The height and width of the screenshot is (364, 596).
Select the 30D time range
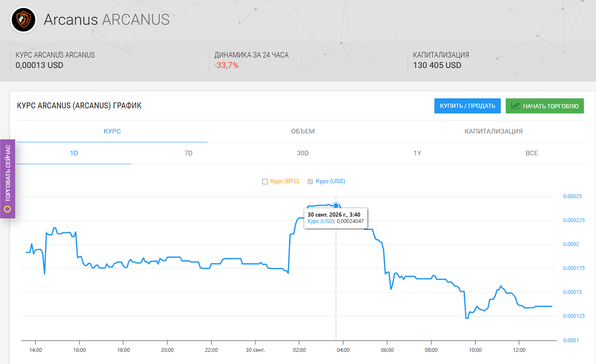(x=303, y=153)
